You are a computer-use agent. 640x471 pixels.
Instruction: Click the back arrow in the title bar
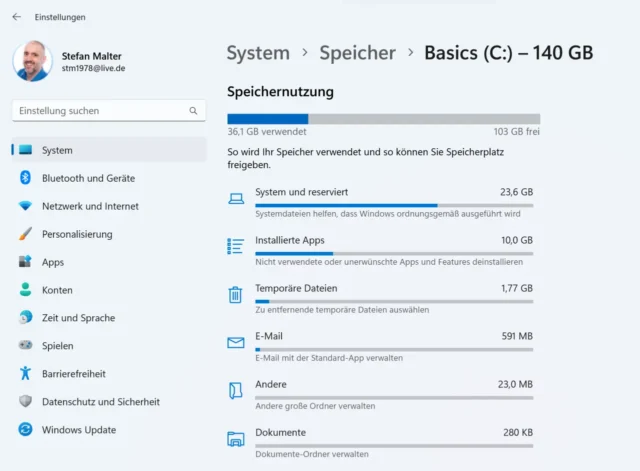tap(16, 17)
